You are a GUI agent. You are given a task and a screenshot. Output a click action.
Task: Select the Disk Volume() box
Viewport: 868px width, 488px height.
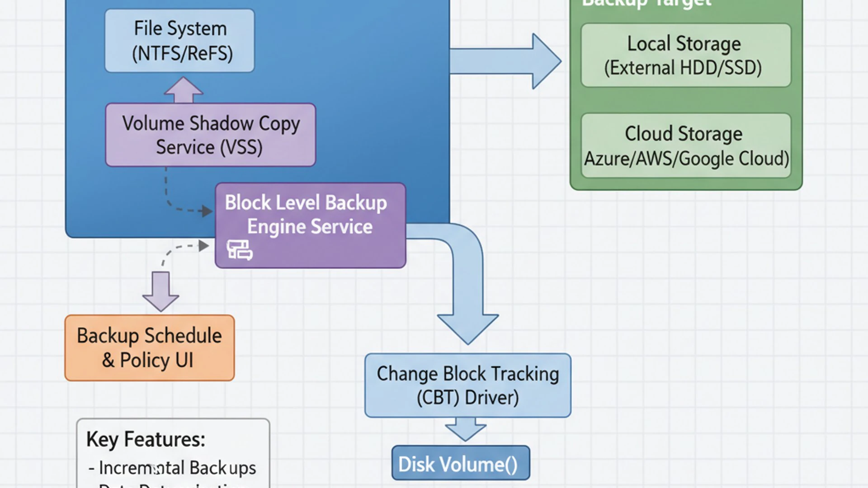click(461, 463)
